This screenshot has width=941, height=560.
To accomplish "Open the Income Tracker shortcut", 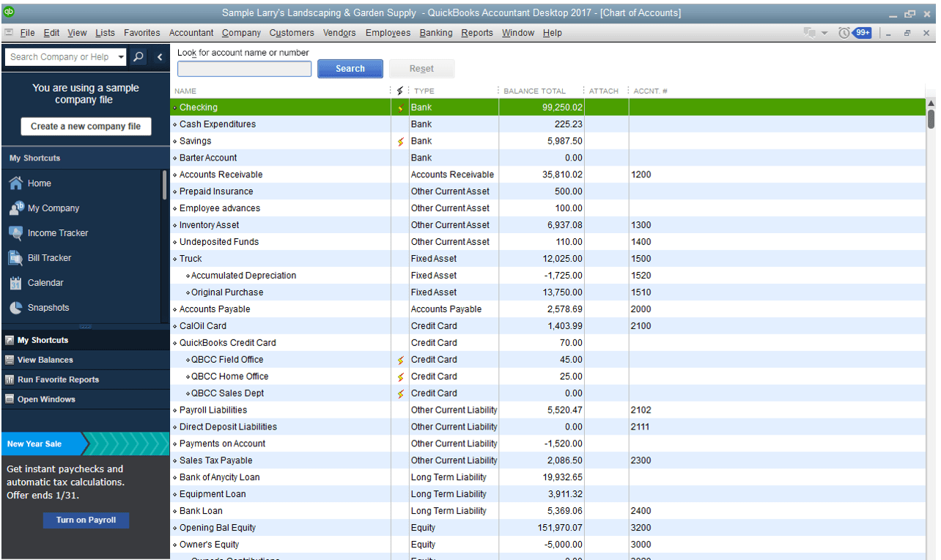I will coord(57,233).
